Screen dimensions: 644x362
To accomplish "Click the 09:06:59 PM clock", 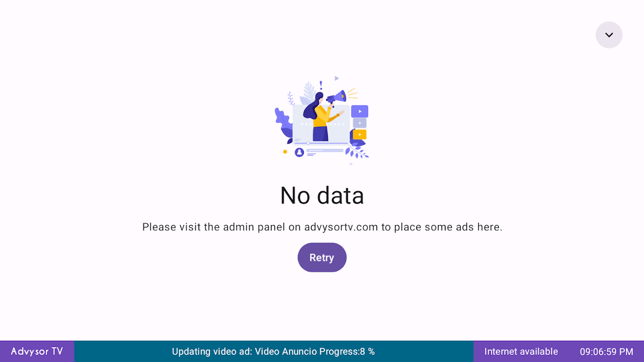I will [606, 352].
